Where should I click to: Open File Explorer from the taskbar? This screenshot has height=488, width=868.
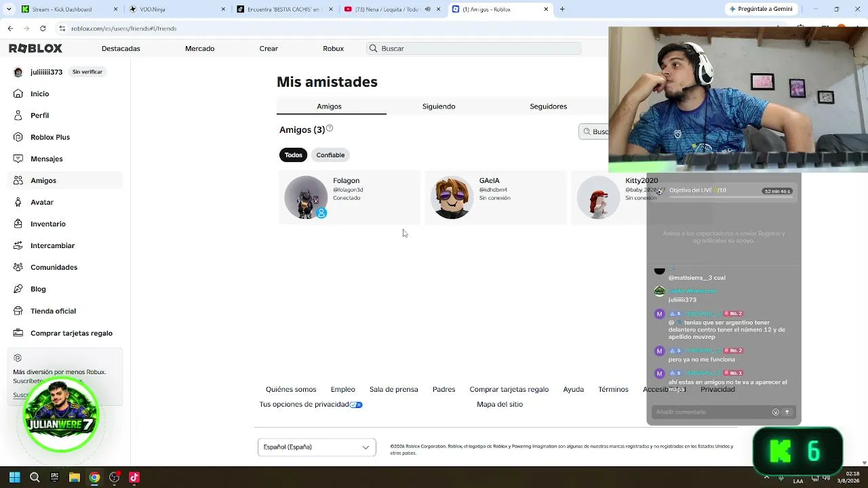(x=75, y=477)
